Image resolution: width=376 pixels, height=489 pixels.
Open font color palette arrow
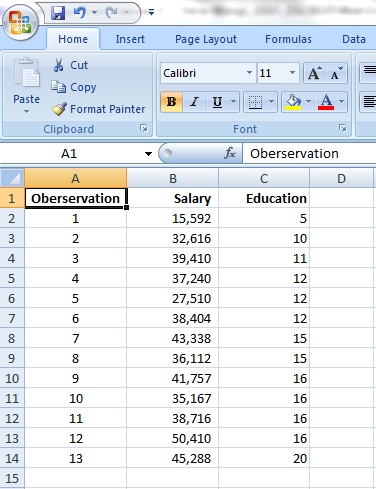tap(342, 102)
